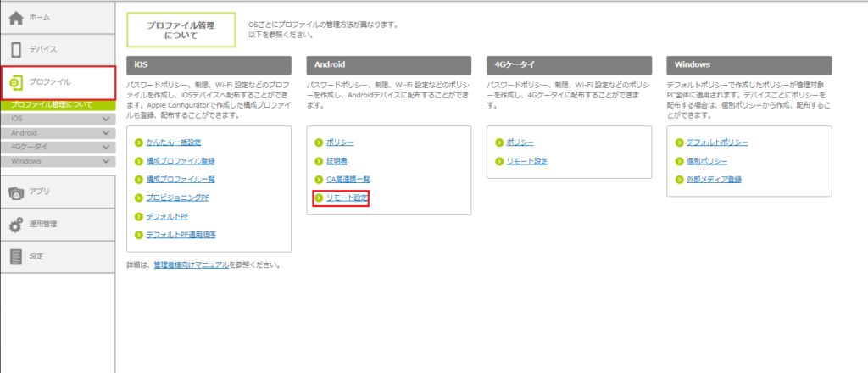Click the 設定 document icon

click(x=16, y=256)
